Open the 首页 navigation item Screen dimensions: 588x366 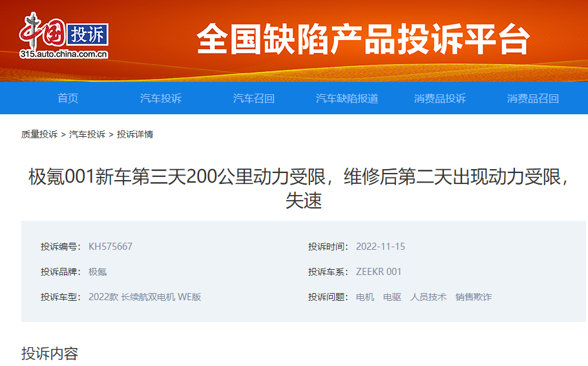68,98
